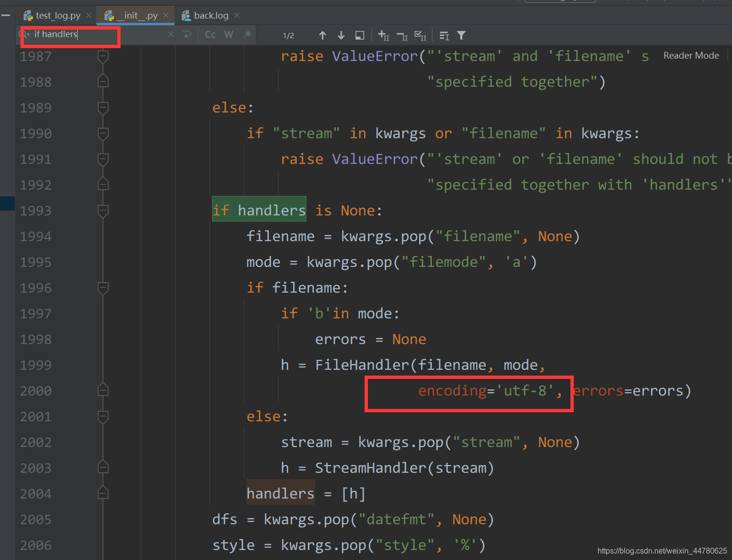
Task: Toggle remove occurrence from selection
Action: coord(402,35)
